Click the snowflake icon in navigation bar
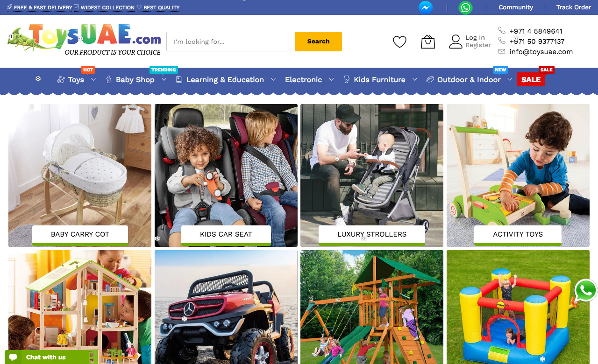The height and width of the screenshot is (364, 598). click(38, 78)
